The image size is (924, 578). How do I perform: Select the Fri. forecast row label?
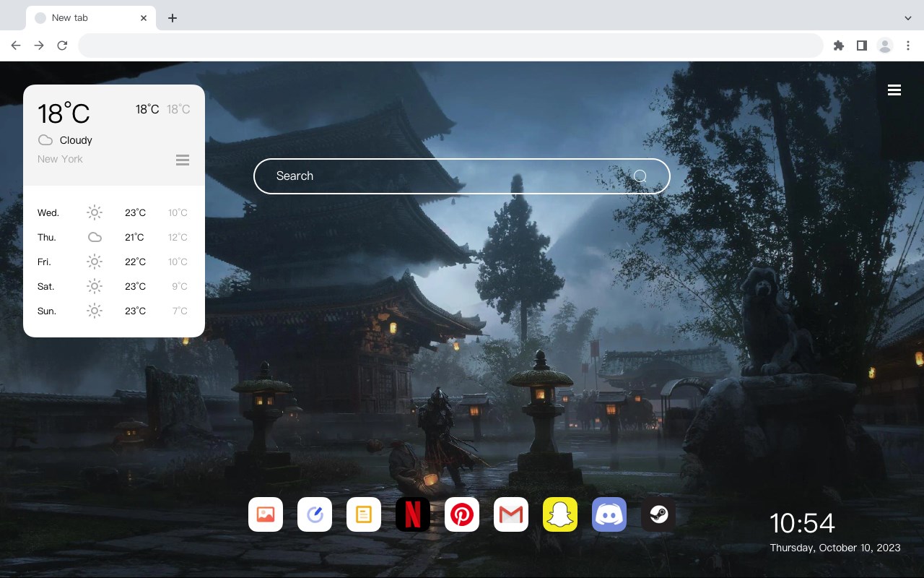point(45,262)
